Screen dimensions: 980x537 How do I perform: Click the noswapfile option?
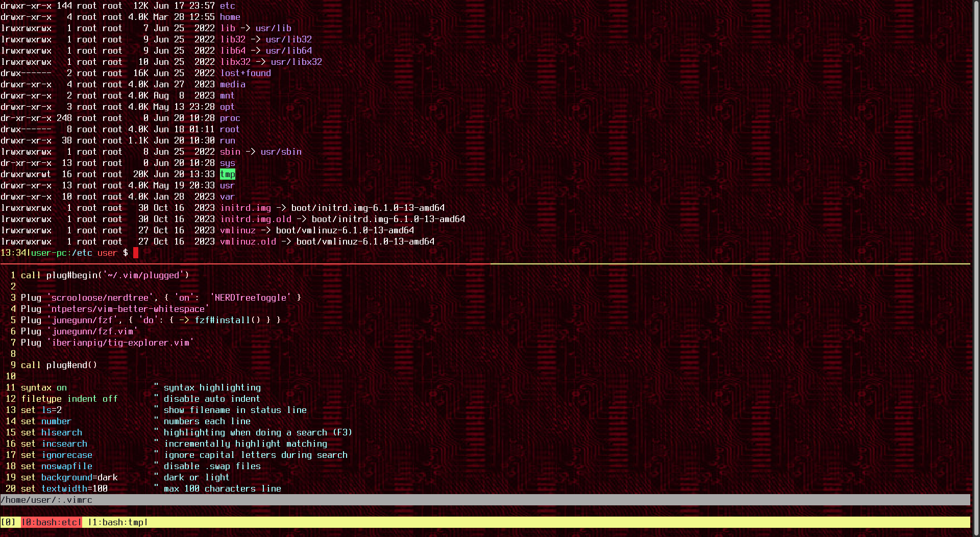pos(67,466)
